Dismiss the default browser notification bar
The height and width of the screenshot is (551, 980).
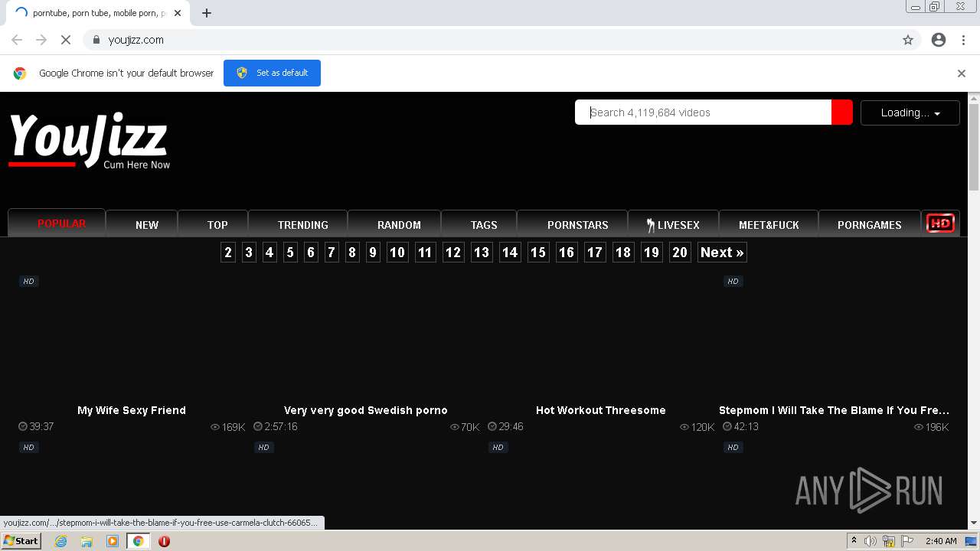tap(962, 73)
